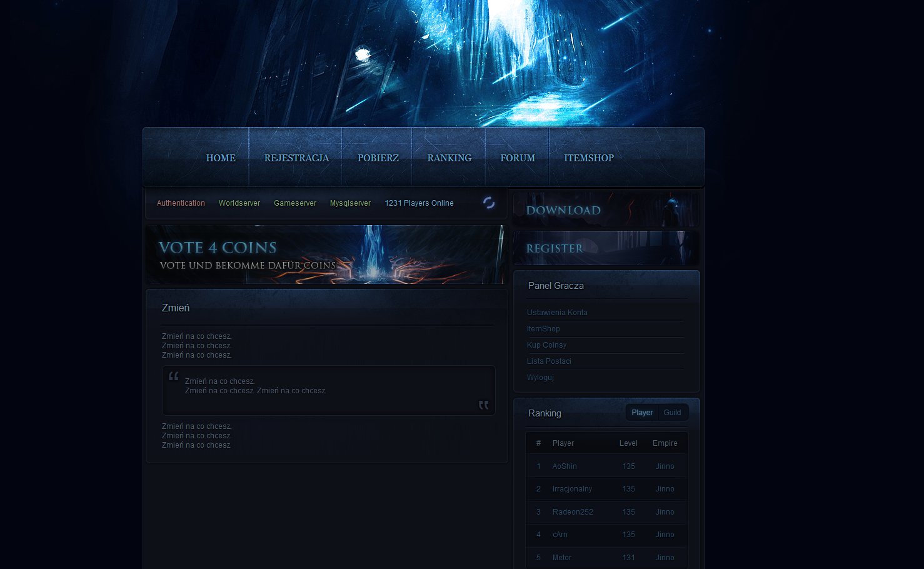This screenshot has width=924, height=569.
Task: Go to REJESTRACJA in the nav bar
Action: point(296,158)
